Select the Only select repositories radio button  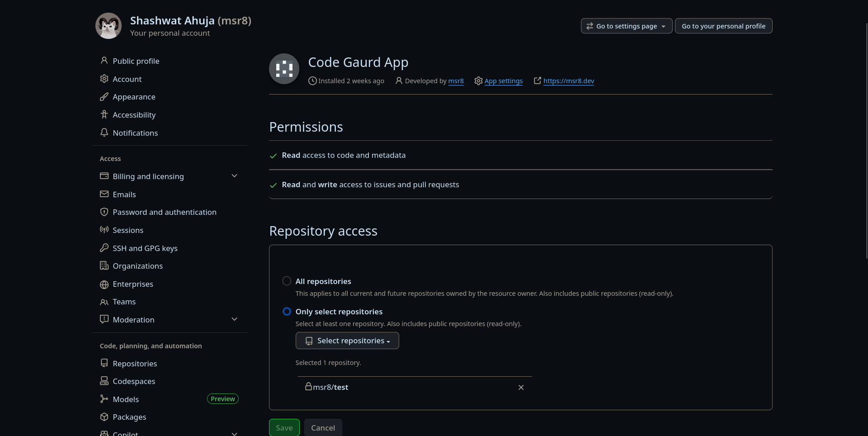click(287, 311)
